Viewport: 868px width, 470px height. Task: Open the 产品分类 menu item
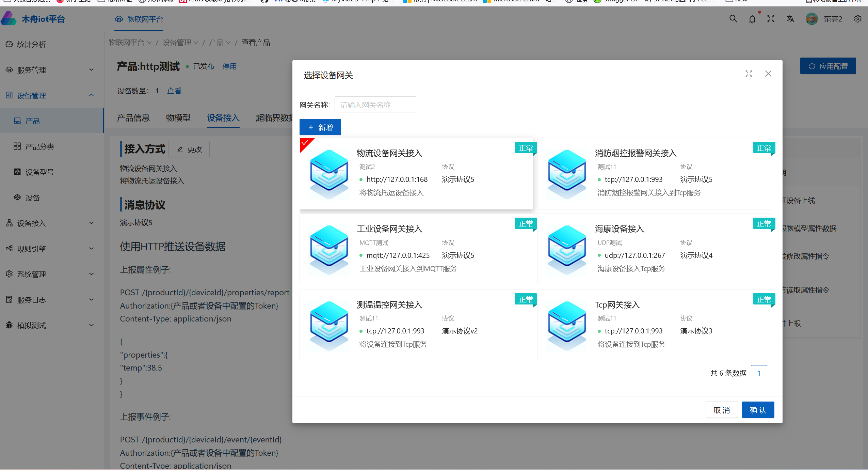[39, 147]
